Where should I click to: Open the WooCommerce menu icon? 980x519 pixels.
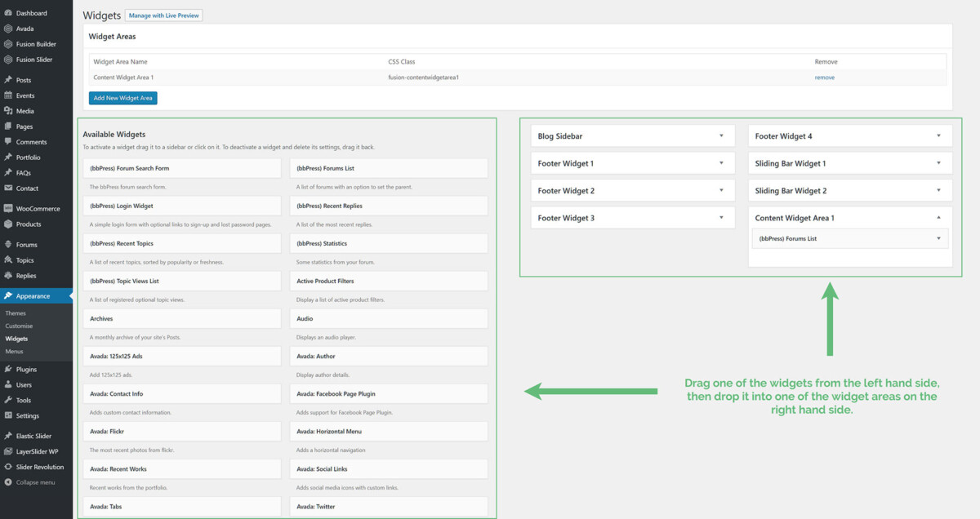coord(8,208)
